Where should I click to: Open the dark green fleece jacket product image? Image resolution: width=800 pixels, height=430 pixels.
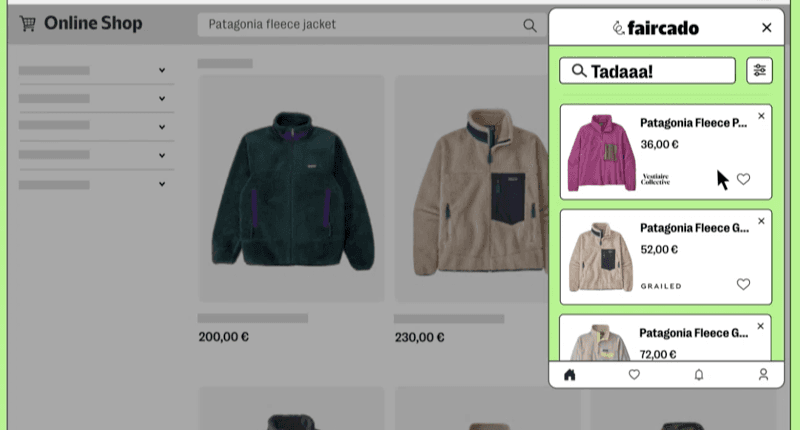pyautogui.click(x=291, y=188)
